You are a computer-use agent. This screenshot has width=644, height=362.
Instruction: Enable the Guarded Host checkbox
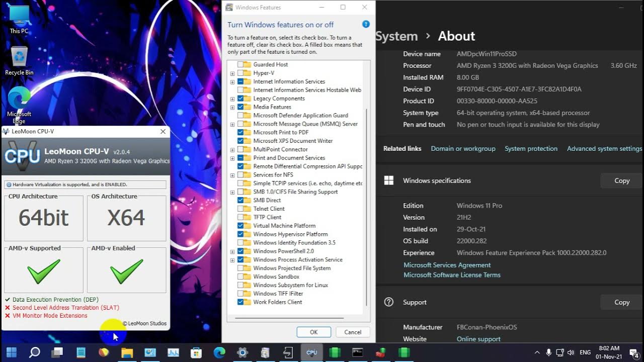click(240, 64)
